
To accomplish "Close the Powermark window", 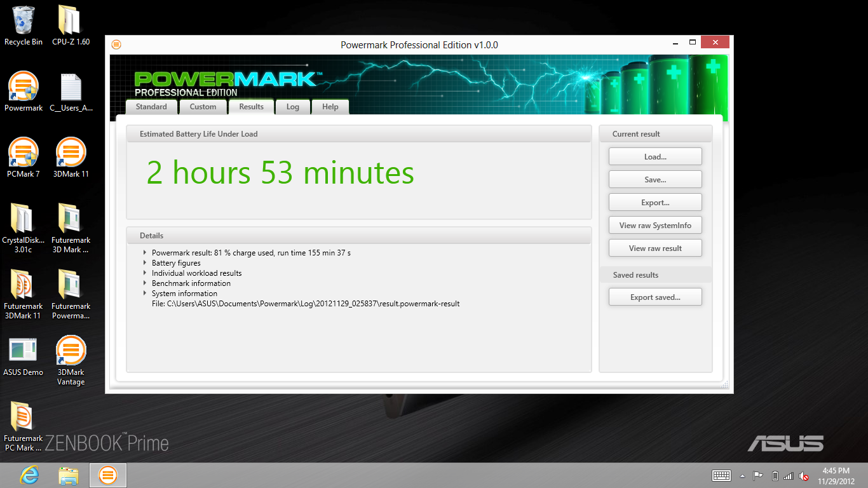I will 715,43.
